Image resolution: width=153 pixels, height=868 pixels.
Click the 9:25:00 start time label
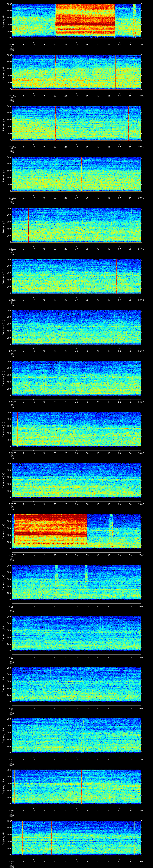(x=12, y=504)
